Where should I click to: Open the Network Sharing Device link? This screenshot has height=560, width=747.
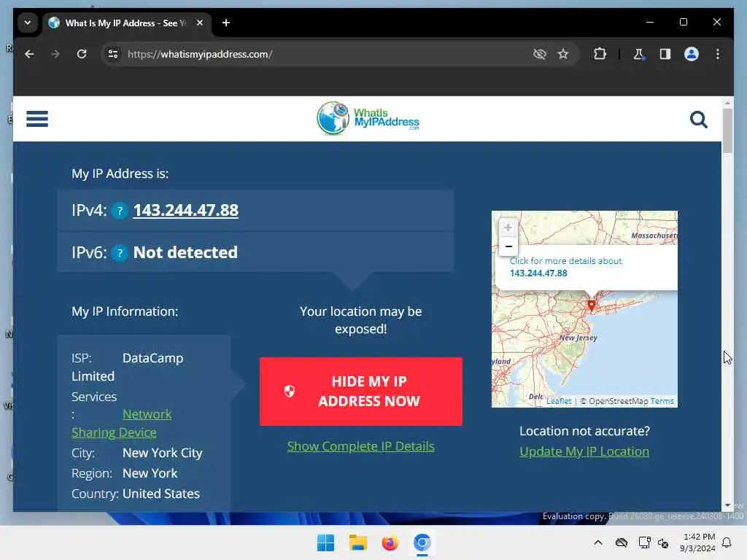pos(122,424)
